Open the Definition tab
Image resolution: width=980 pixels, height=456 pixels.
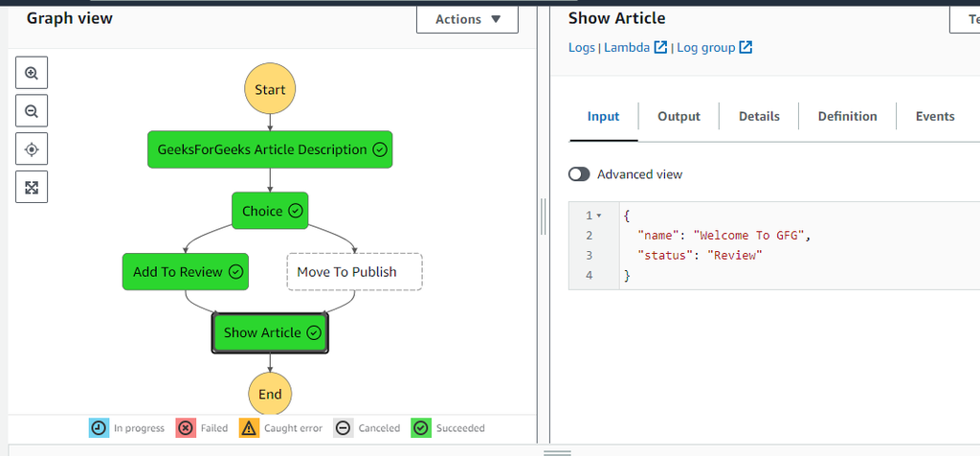click(847, 116)
